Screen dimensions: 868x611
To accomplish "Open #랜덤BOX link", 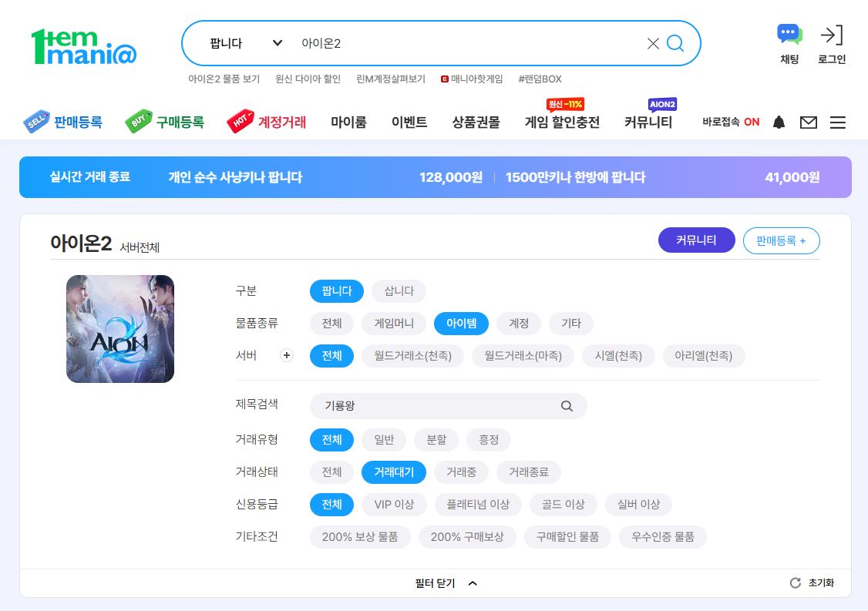I will pyautogui.click(x=540, y=79).
